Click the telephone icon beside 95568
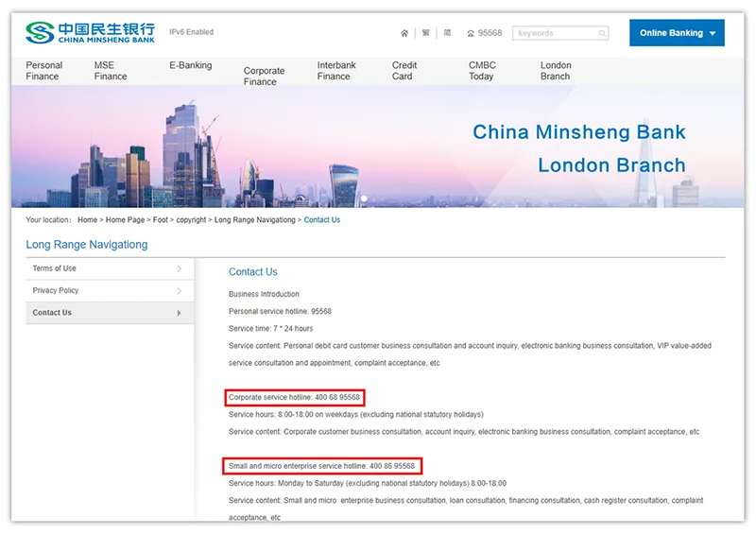The height and width of the screenshot is (534, 756). [471, 33]
